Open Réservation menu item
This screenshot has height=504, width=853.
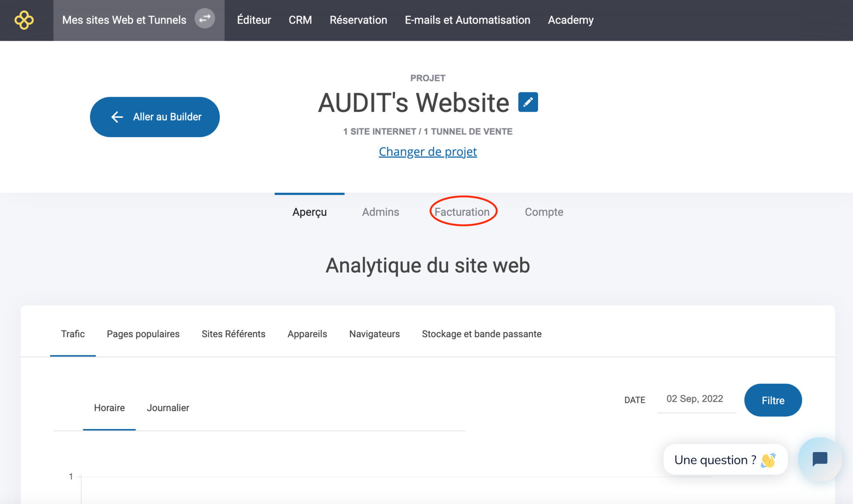[x=358, y=20]
